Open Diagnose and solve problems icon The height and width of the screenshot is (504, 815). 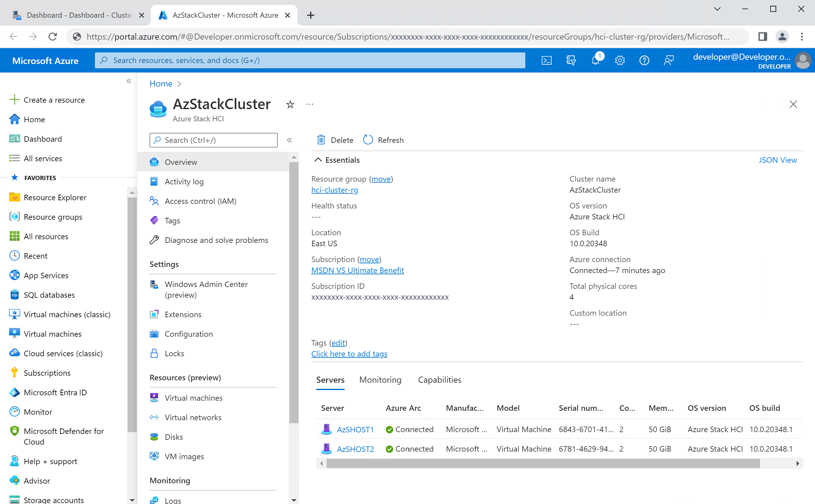click(x=154, y=239)
